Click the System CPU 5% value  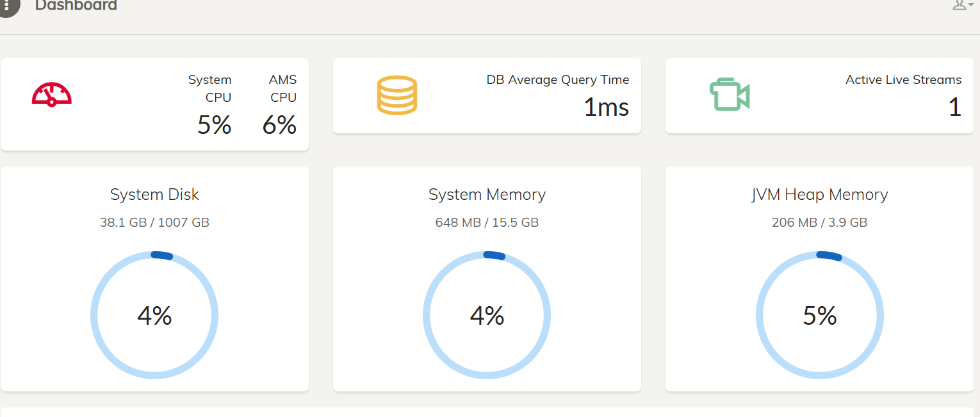tap(214, 124)
